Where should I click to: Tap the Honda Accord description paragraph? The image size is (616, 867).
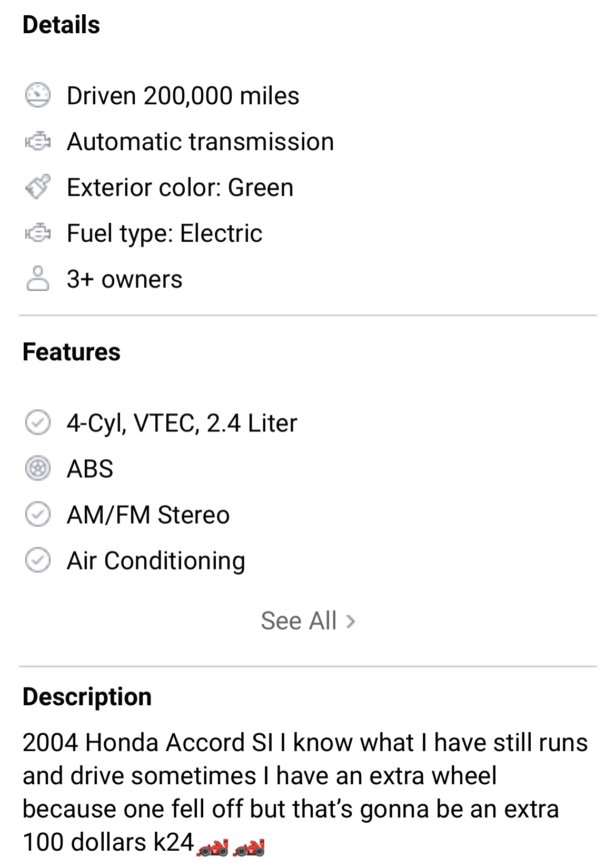click(305, 792)
